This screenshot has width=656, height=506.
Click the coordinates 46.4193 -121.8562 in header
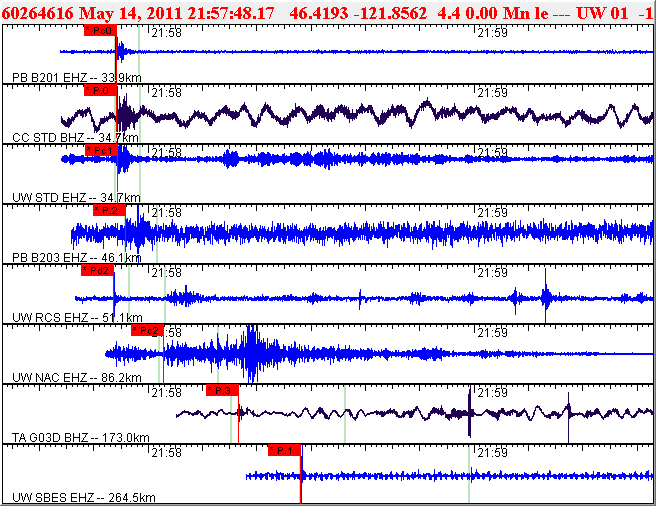tap(358, 13)
